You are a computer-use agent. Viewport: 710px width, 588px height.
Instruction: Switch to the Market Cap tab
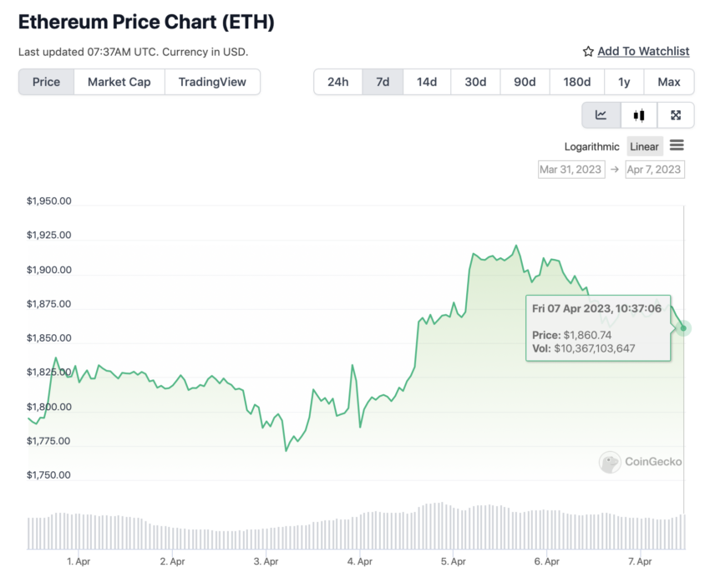(119, 82)
